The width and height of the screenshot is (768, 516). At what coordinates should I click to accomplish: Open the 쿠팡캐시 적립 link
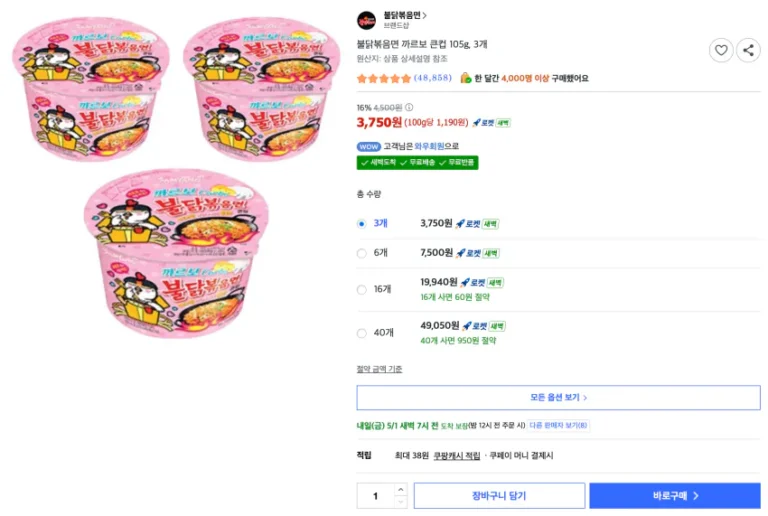coord(456,455)
